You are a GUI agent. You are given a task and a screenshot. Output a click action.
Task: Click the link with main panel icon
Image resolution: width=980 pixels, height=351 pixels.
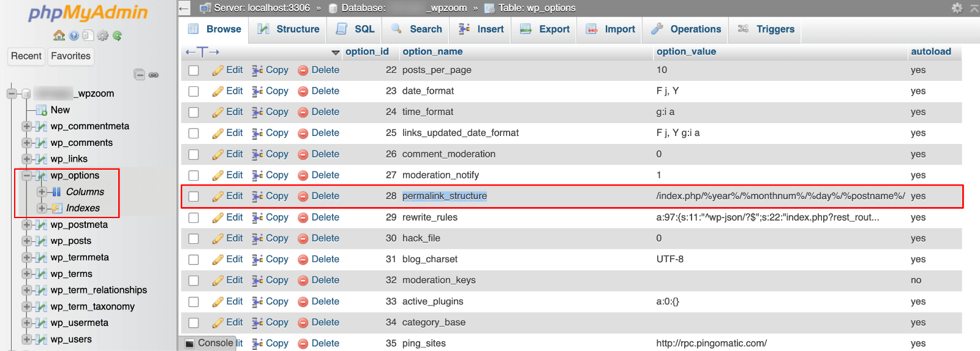point(154,75)
